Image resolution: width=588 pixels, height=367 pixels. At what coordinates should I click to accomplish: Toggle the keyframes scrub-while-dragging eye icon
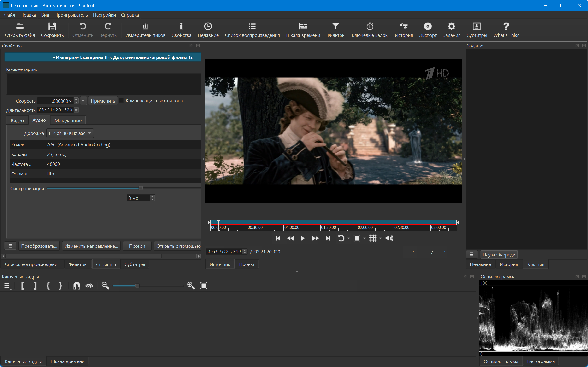tap(89, 286)
